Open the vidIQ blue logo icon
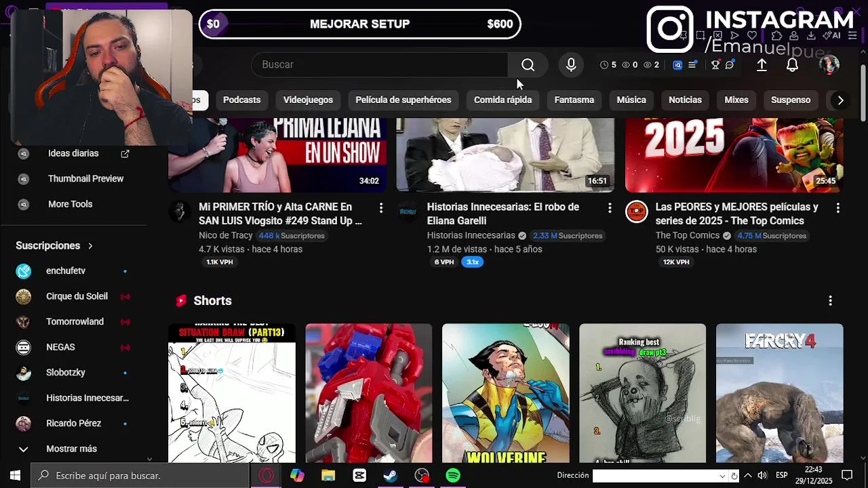 click(x=677, y=65)
